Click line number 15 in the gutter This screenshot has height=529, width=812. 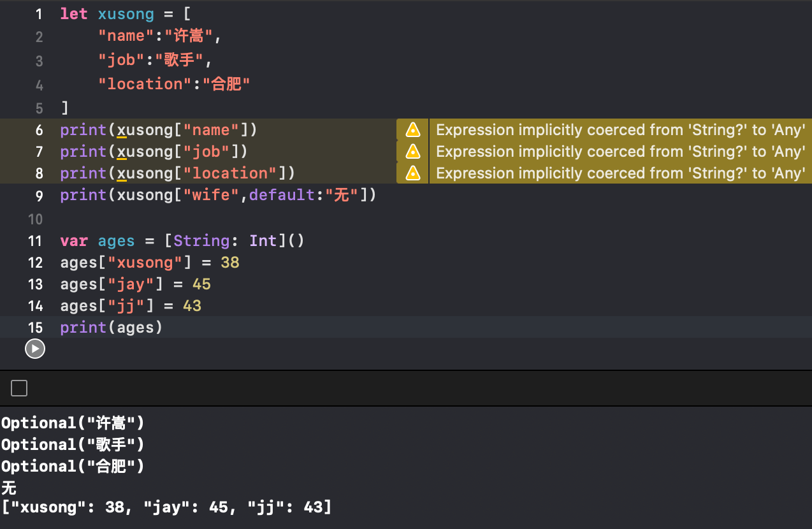pos(36,328)
